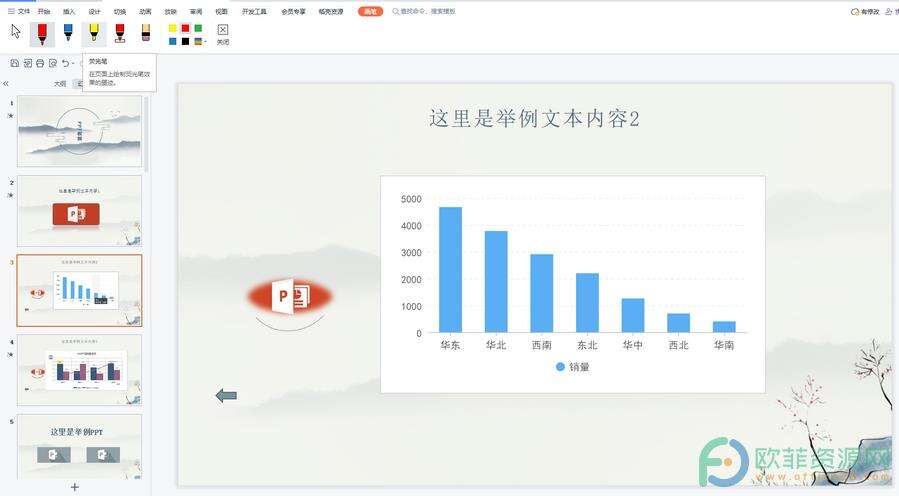
Task: Add a new slide with plus button
Action: pos(75,487)
